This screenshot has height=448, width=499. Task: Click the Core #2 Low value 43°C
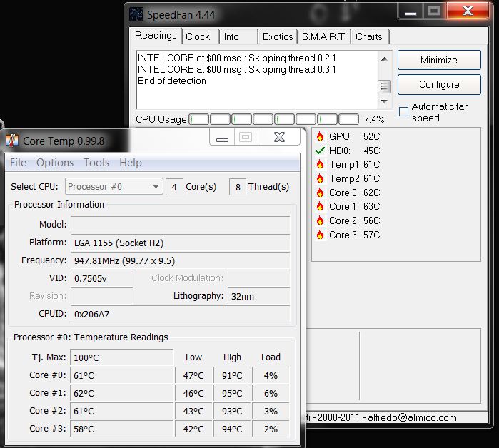193,411
